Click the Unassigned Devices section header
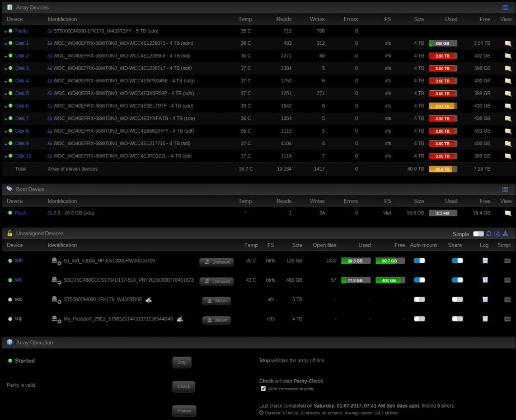This screenshot has width=516, height=420. pyautogui.click(x=259, y=234)
